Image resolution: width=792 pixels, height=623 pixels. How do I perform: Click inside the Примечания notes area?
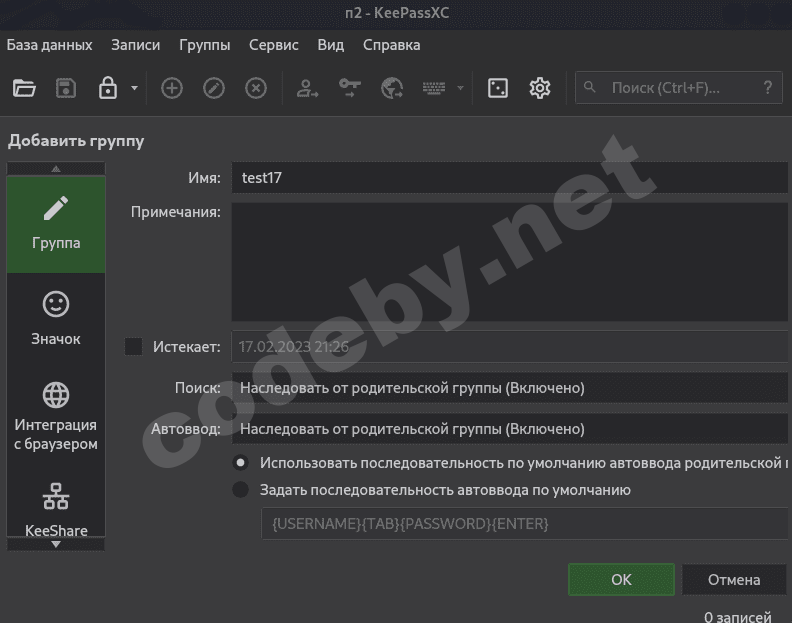pyautogui.click(x=509, y=262)
